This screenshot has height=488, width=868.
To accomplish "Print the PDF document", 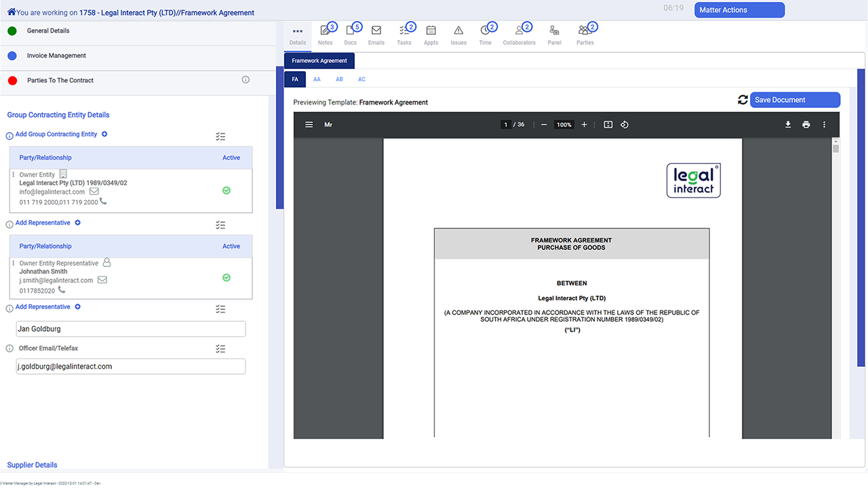I will [x=806, y=125].
